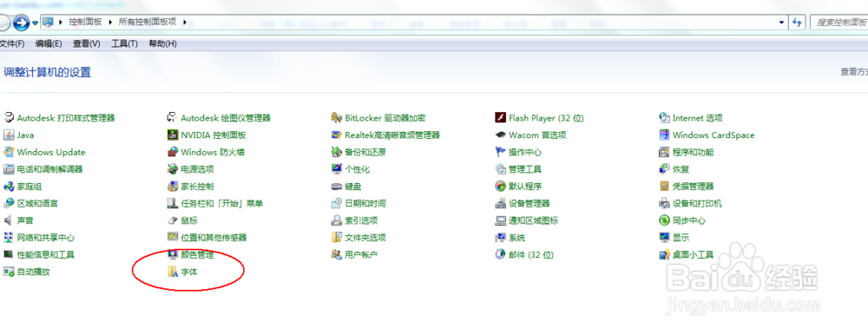
Task: Open the 用户帐户 icon
Action: pos(336,254)
